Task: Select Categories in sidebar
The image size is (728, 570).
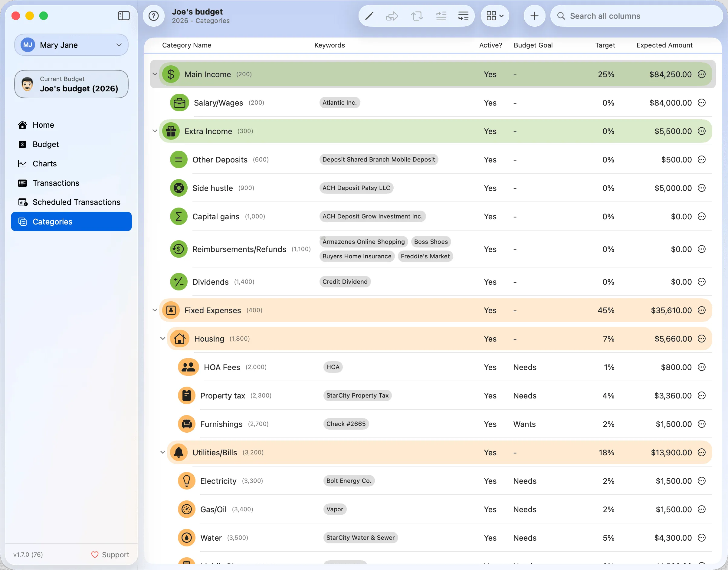Action: pos(71,221)
